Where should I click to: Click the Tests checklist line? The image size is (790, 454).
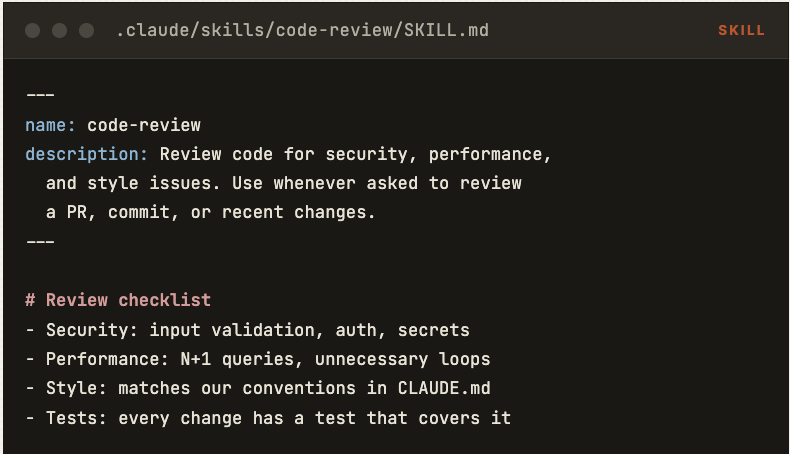(x=268, y=418)
